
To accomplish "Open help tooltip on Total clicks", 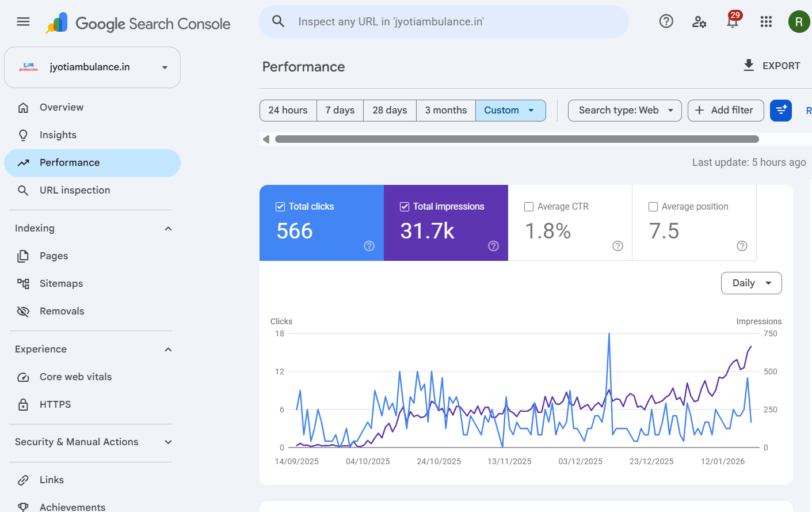I will click(369, 246).
